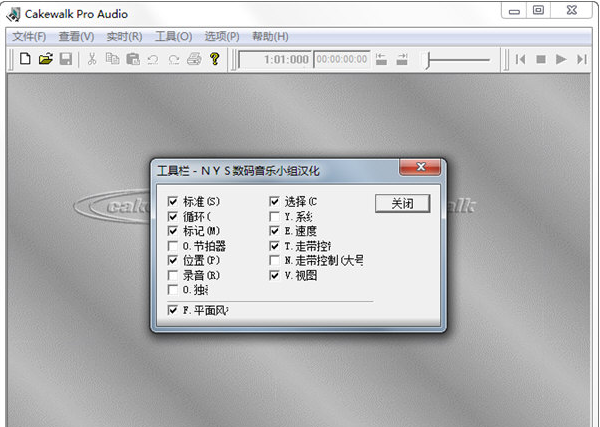Image resolution: width=600 pixels, height=427 pixels.
Task: Uncheck the F.平面风 flat style checkbox
Action: [x=173, y=310]
